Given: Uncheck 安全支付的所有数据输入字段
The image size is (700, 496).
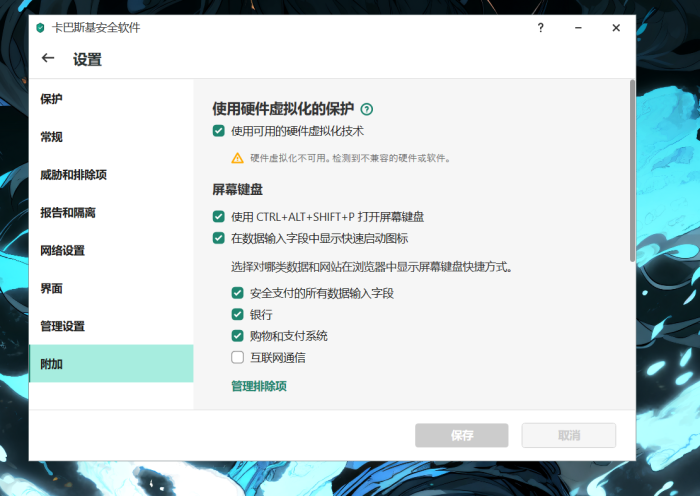Looking at the screenshot, I should click(238, 293).
